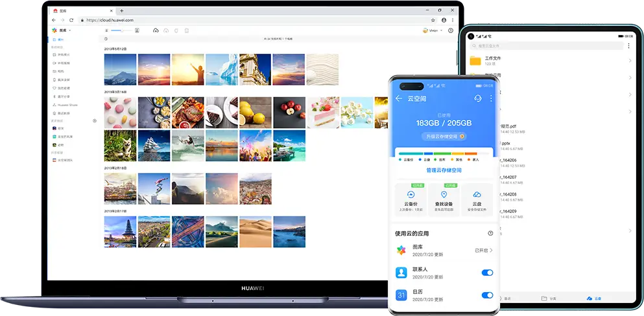Open the phone three-dot overflow menu
Viewport: 644px width, 316px height.
491,98
